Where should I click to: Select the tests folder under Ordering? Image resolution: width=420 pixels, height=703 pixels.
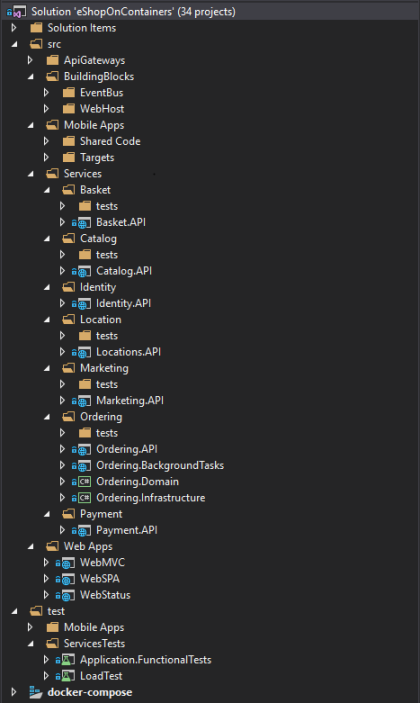click(107, 433)
